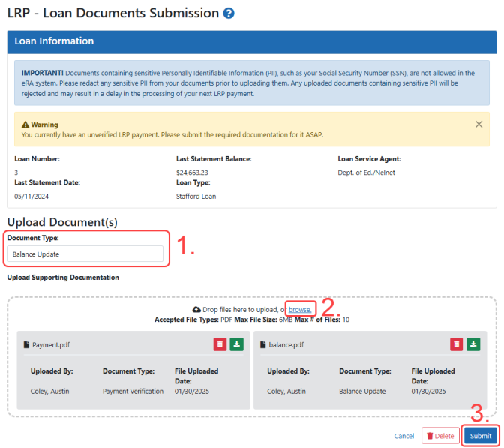Download the Payment.pdf file
Image resolution: width=504 pixels, height=448 pixels.
tap(237, 344)
